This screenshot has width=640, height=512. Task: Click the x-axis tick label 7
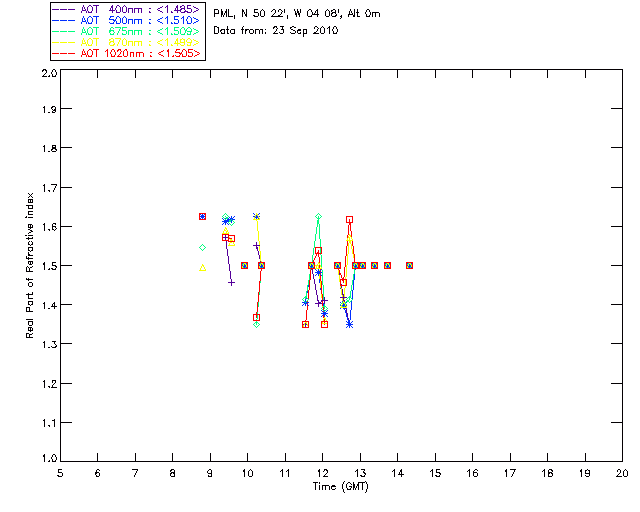pos(135,473)
